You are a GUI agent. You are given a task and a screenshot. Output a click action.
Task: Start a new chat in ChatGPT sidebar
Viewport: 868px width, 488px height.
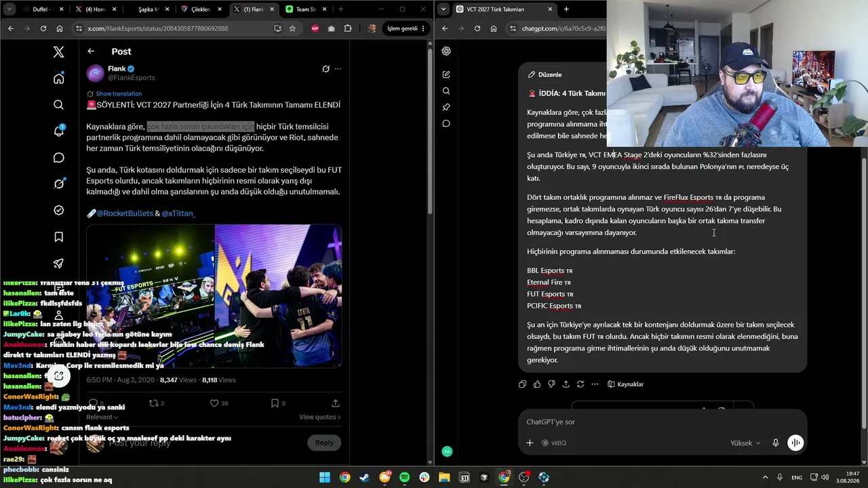(446, 75)
